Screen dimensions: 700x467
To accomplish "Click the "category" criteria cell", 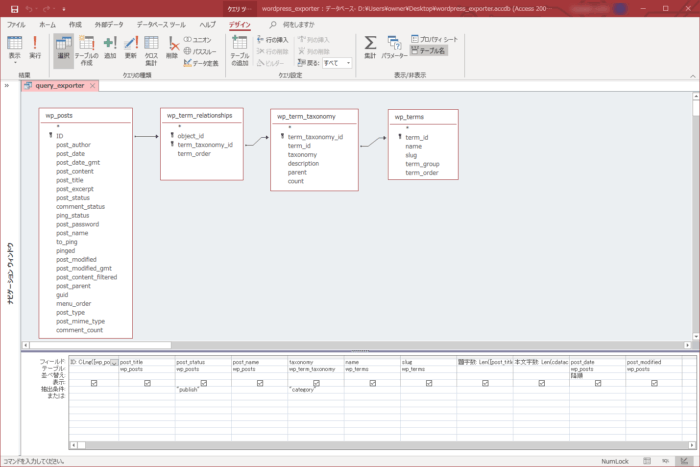I will click(x=316, y=390).
